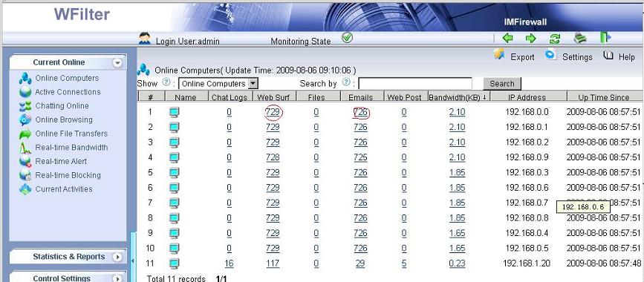Open Current Activities in sidebar
644x282 pixels.
click(64, 189)
